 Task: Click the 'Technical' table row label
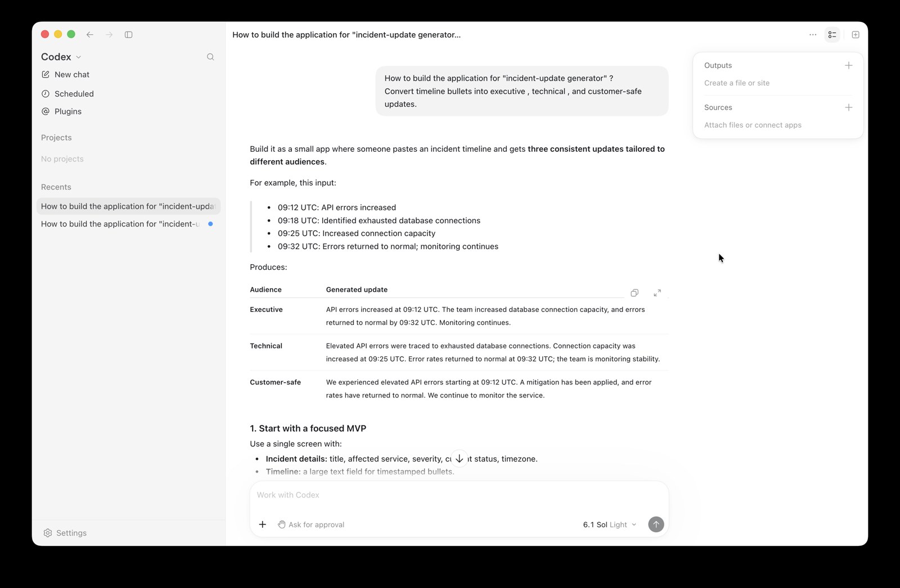tap(266, 346)
